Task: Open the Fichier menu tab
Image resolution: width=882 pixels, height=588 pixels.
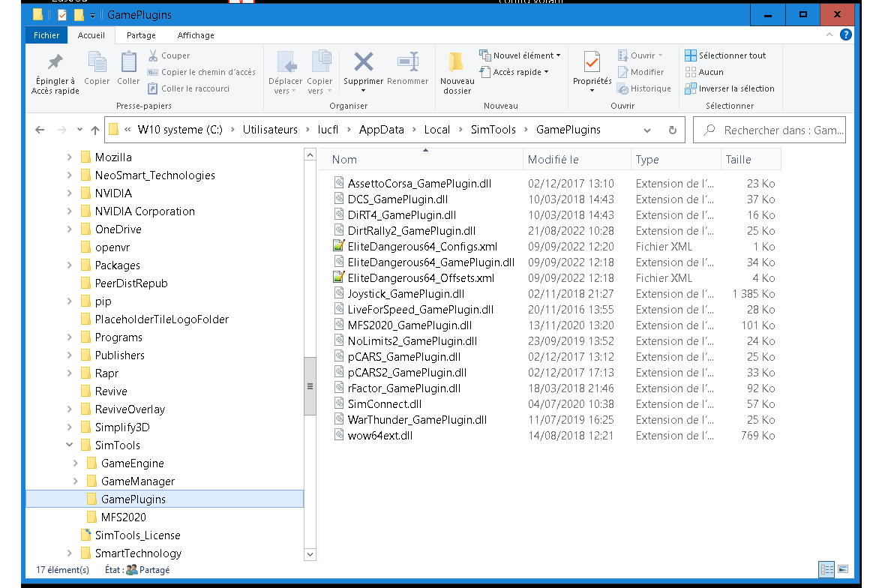Action: [x=46, y=35]
